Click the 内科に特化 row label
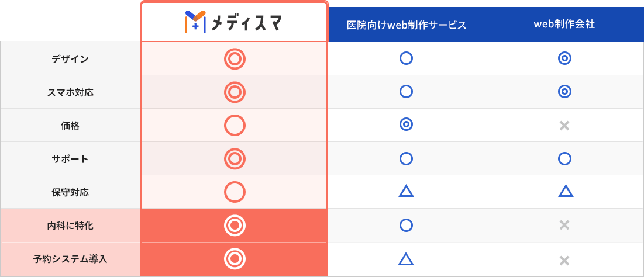Screen dimensions: 644x277 70,226
